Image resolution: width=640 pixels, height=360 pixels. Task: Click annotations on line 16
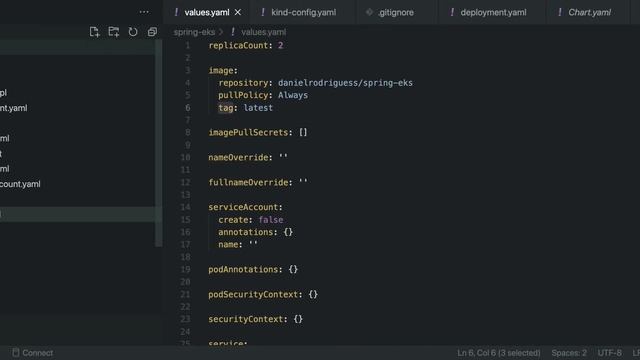pyautogui.click(x=245, y=232)
